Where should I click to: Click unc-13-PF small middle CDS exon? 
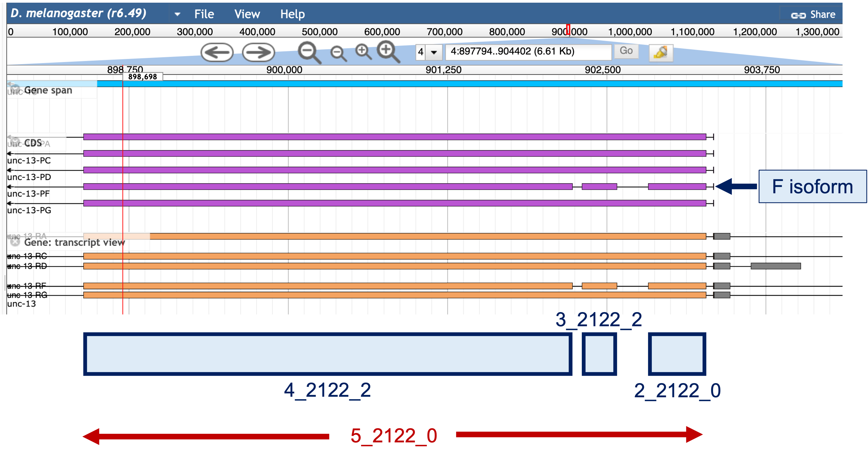point(600,187)
